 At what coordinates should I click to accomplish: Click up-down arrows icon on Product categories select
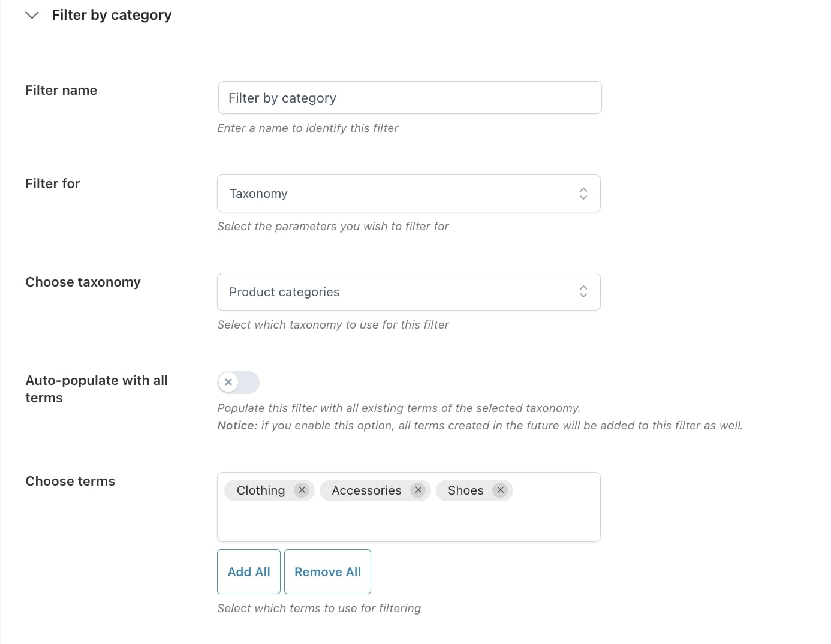coord(583,292)
